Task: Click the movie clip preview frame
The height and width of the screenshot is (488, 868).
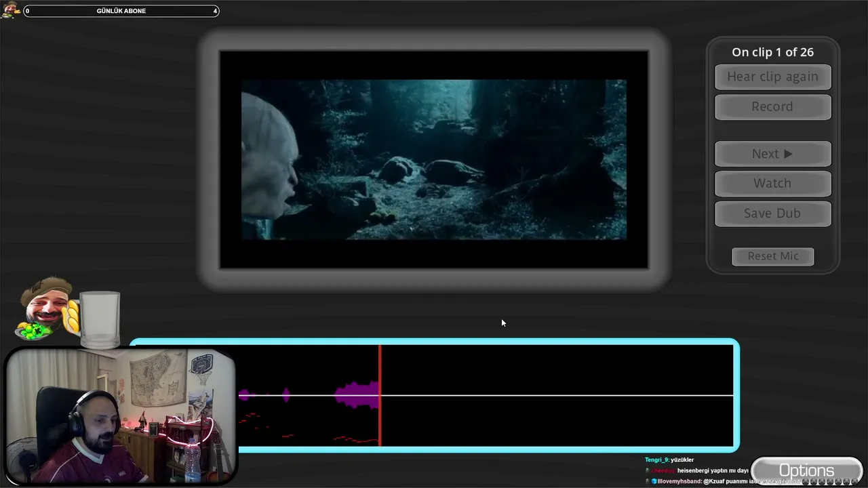Action: coord(434,159)
